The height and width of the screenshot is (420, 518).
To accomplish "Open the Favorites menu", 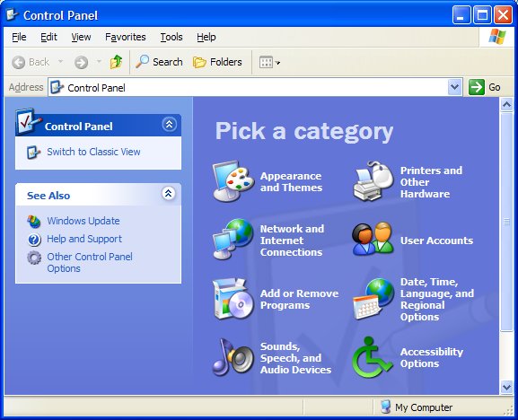I will (x=125, y=37).
